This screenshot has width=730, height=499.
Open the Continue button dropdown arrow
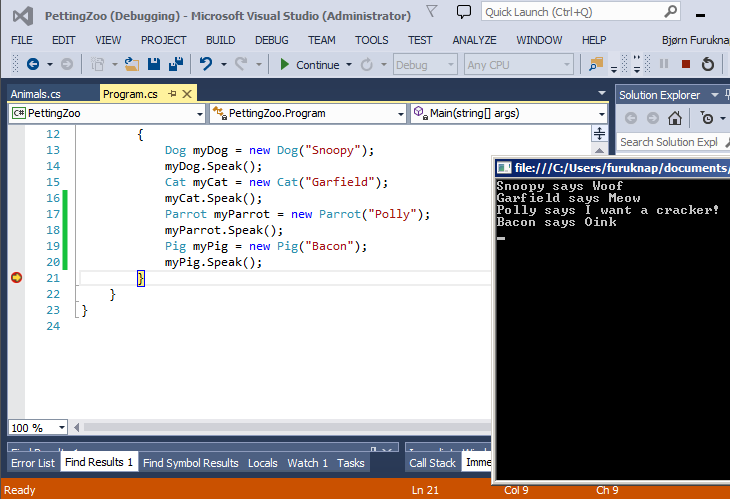(x=349, y=65)
